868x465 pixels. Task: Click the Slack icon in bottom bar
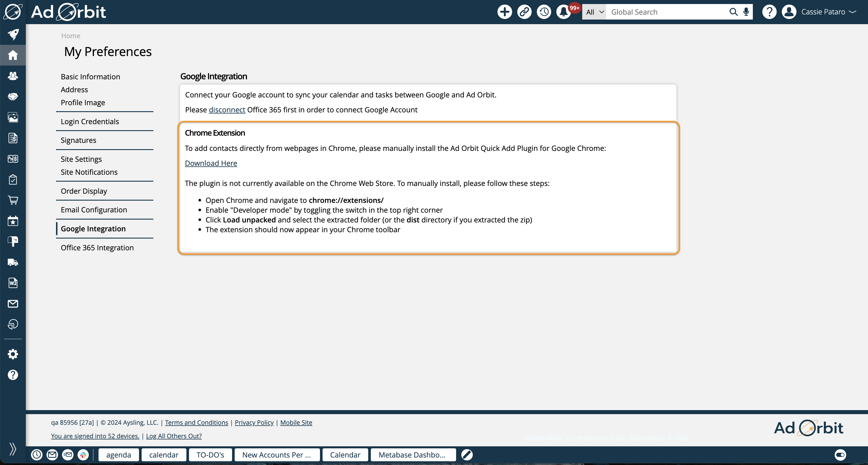pyautogui.click(x=83, y=455)
